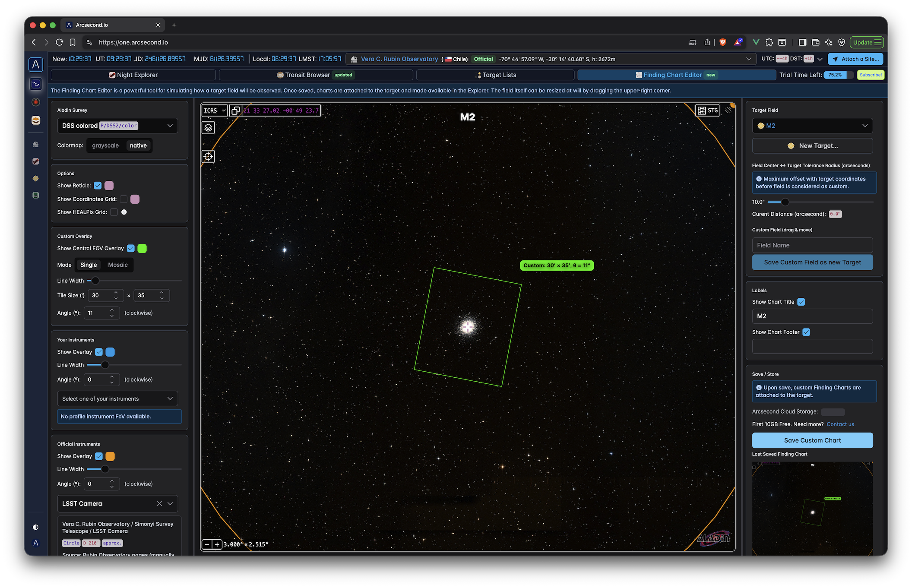Enable the Show HEALPix Grid checkbox
Viewport: 912px width, 588px height.
(x=114, y=212)
